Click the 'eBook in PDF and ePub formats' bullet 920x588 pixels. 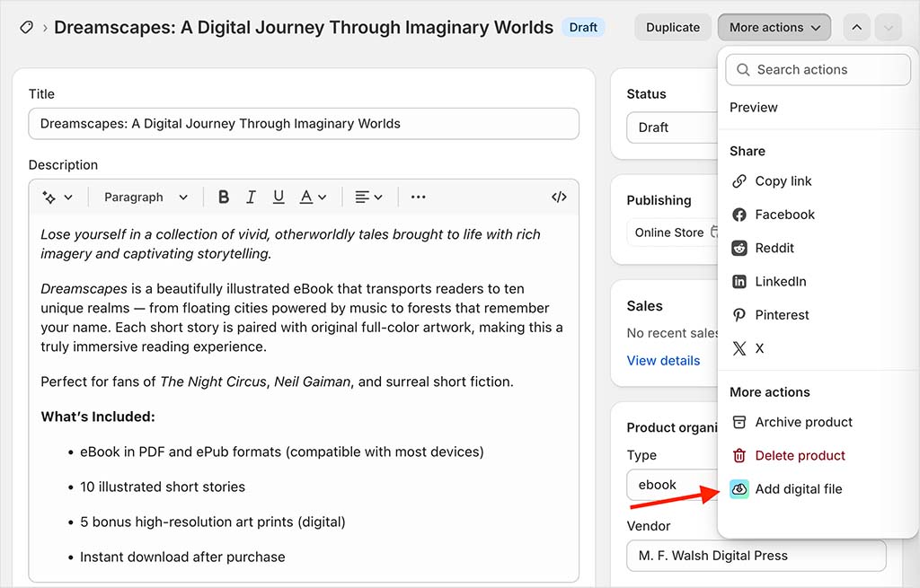tap(281, 452)
